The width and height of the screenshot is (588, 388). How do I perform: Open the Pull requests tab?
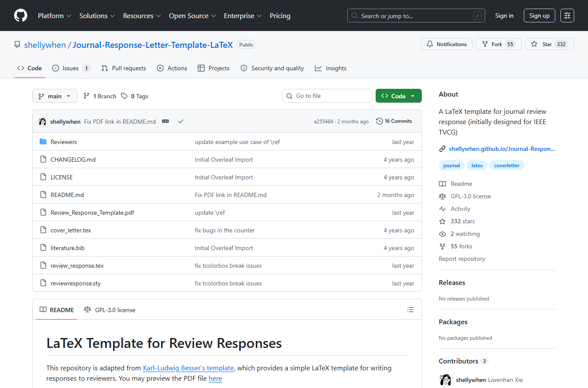pos(124,68)
